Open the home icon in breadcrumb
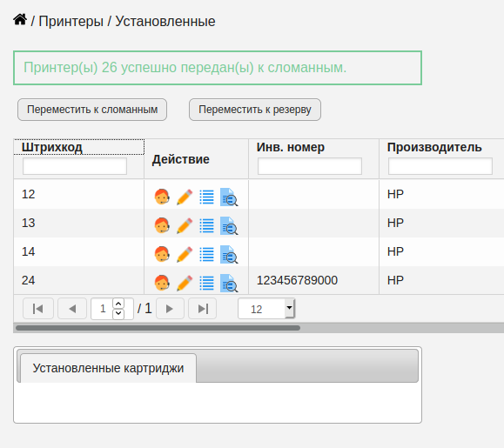The image size is (504, 448). (20, 20)
